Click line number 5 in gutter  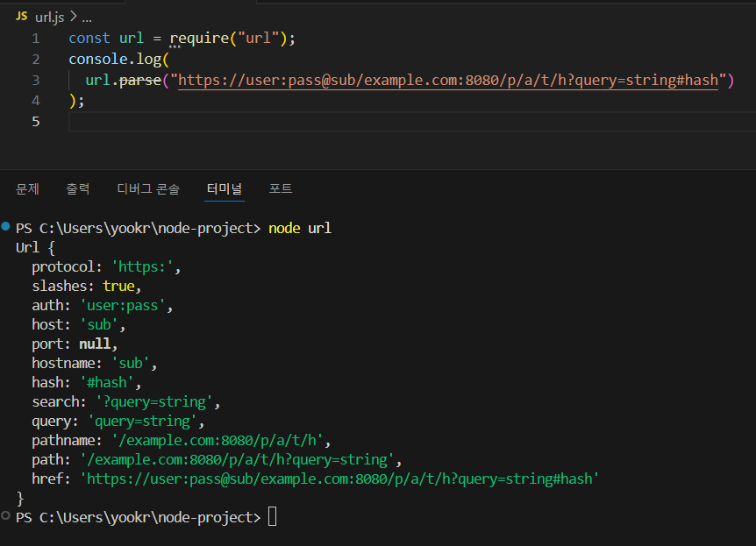tap(36, 122)
